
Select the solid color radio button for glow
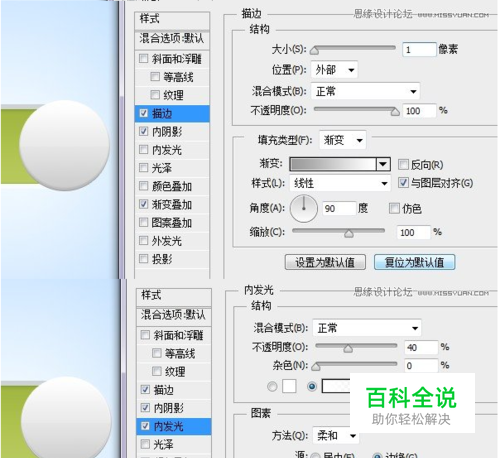(272, 386)
